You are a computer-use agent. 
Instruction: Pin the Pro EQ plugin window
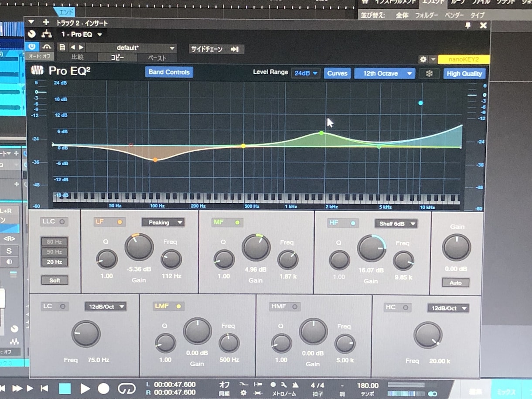pos(468,26)
